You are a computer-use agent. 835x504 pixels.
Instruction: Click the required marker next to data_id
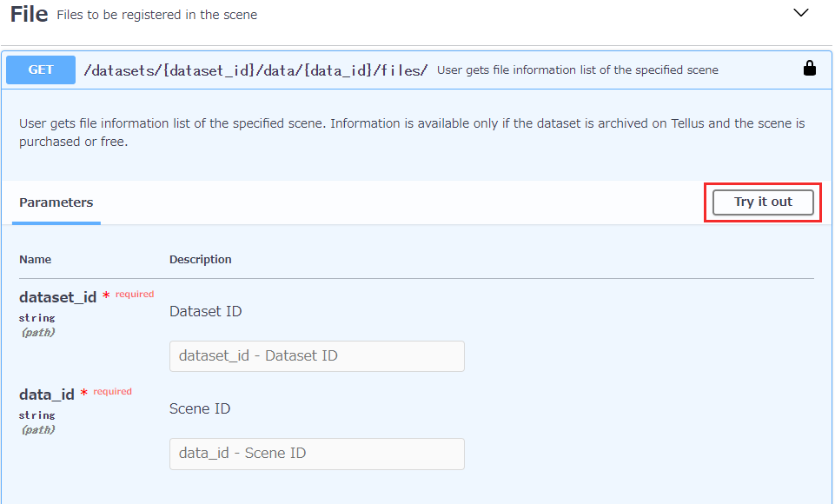106,392
